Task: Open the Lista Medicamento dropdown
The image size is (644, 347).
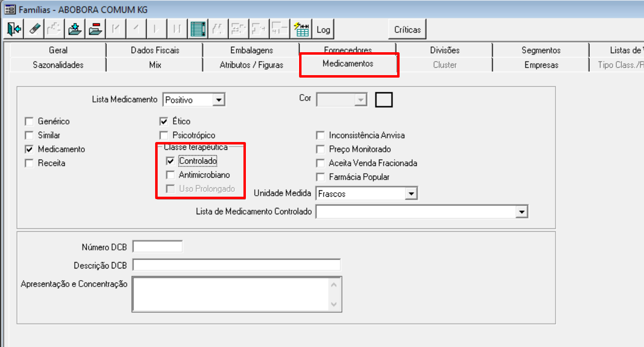Action: tap(219, 100)
